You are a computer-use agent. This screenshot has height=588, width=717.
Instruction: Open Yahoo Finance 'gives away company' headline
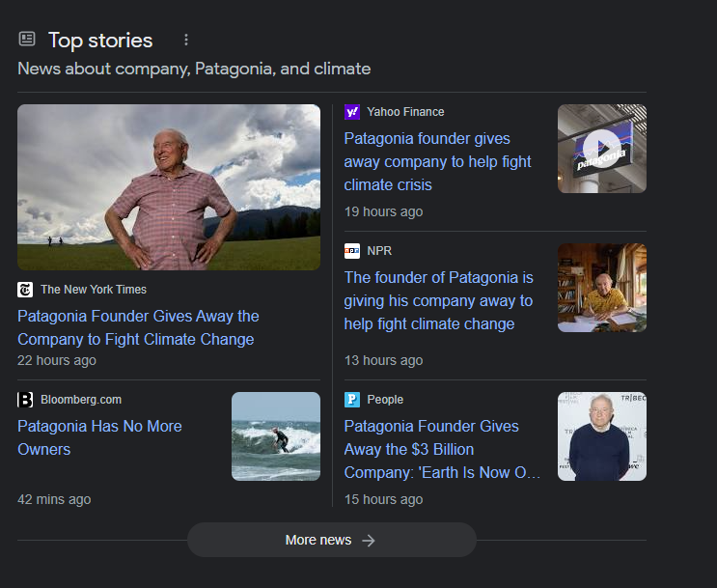coord(437,161)
